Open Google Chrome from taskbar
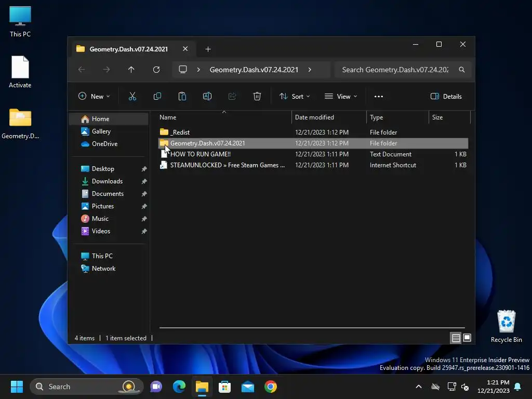The image size is (532, 399). click(270, 387)
